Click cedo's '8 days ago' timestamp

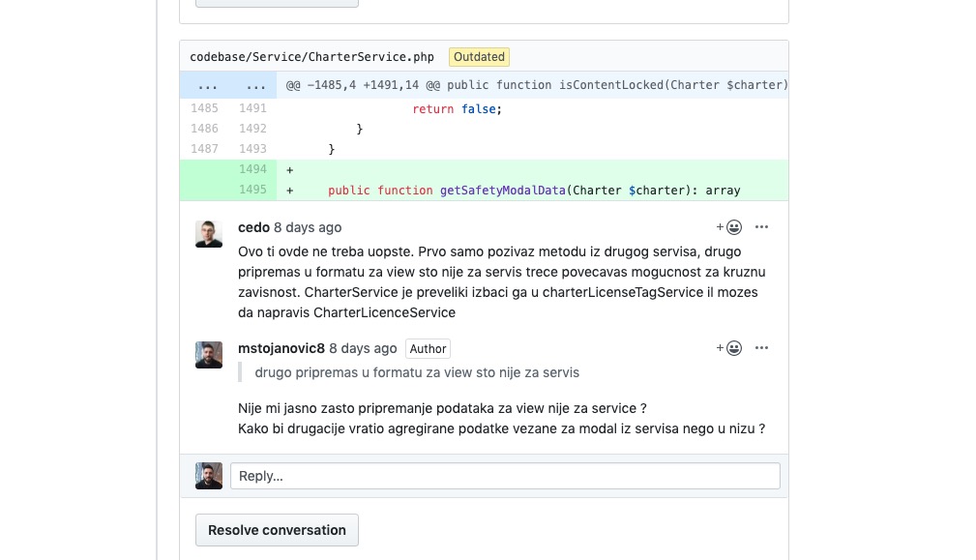(308, 227)
